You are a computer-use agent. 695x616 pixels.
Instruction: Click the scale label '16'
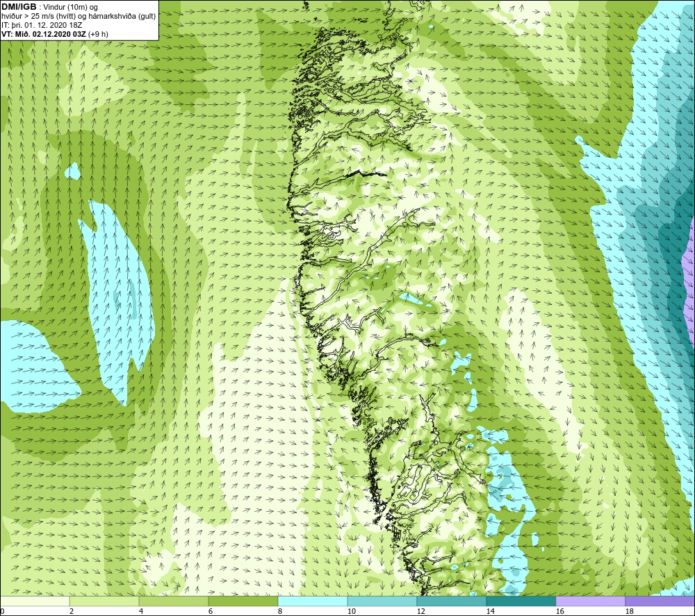point(559,612)
